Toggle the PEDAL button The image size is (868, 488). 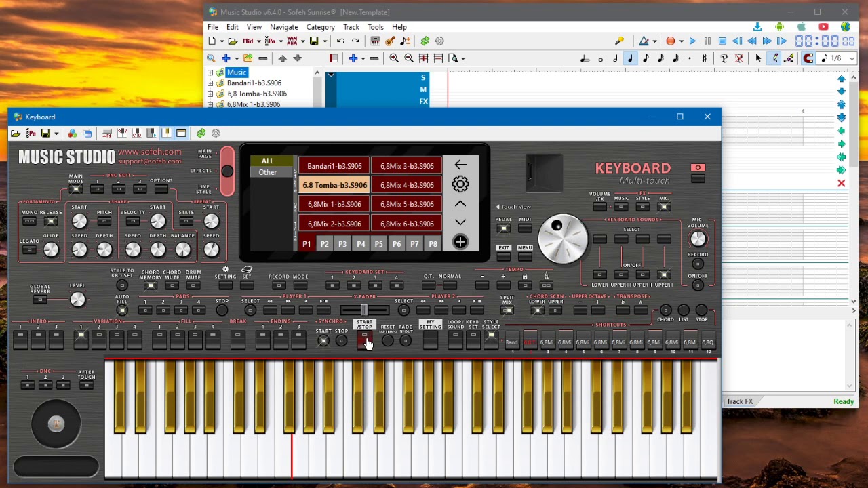tap(503, 228)
